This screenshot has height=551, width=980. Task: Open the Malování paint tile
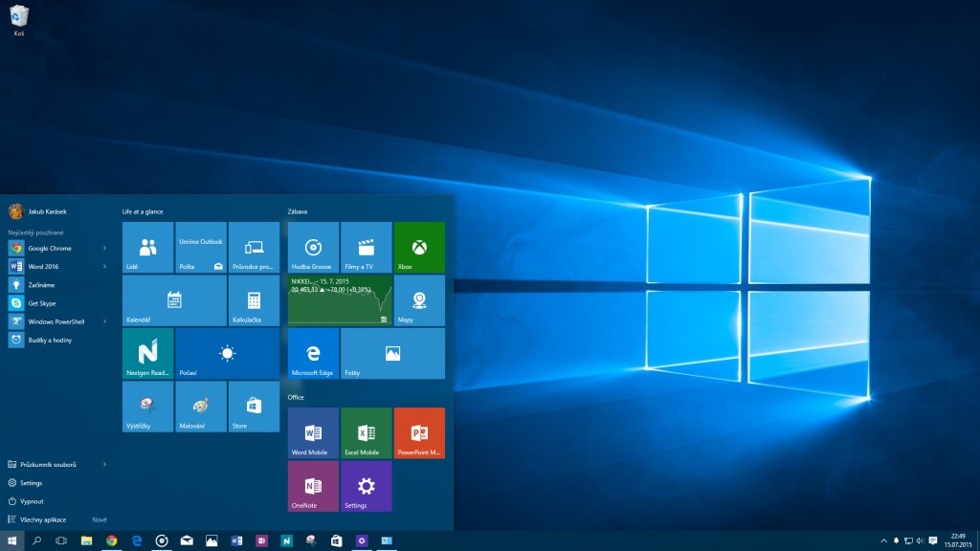click(x=201, y=407)
